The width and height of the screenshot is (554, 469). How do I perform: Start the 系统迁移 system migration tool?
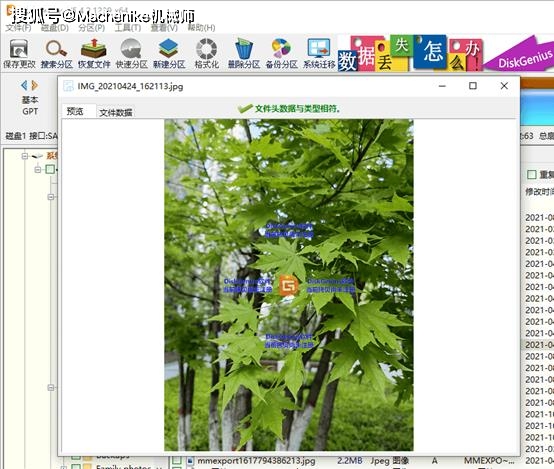(319, 53)
